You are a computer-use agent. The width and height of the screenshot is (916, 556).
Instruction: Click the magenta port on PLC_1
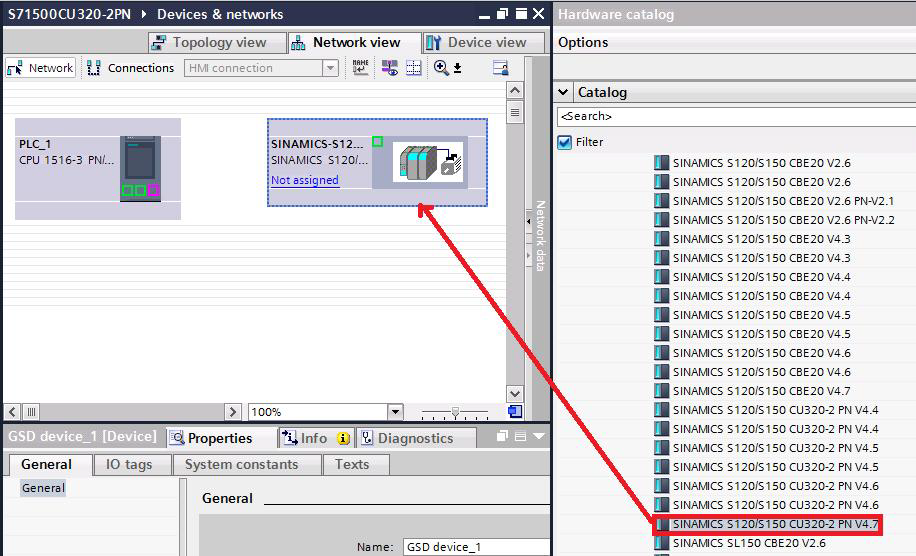pos(154,190)
